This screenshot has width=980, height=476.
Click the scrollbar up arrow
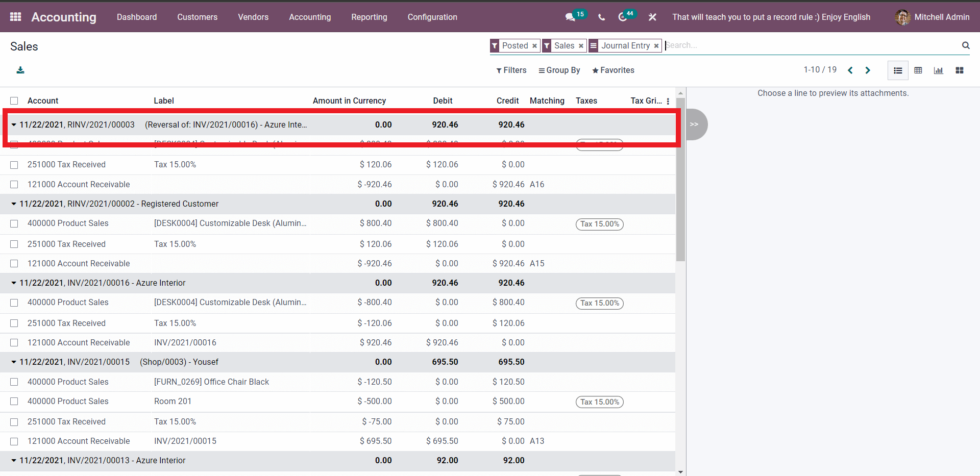pos(680,93)
